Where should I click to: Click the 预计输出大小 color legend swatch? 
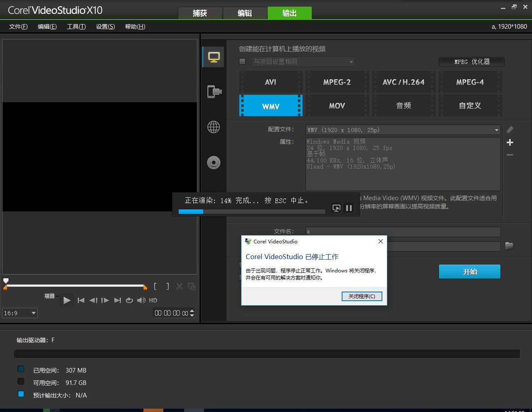tap(21, 394)
